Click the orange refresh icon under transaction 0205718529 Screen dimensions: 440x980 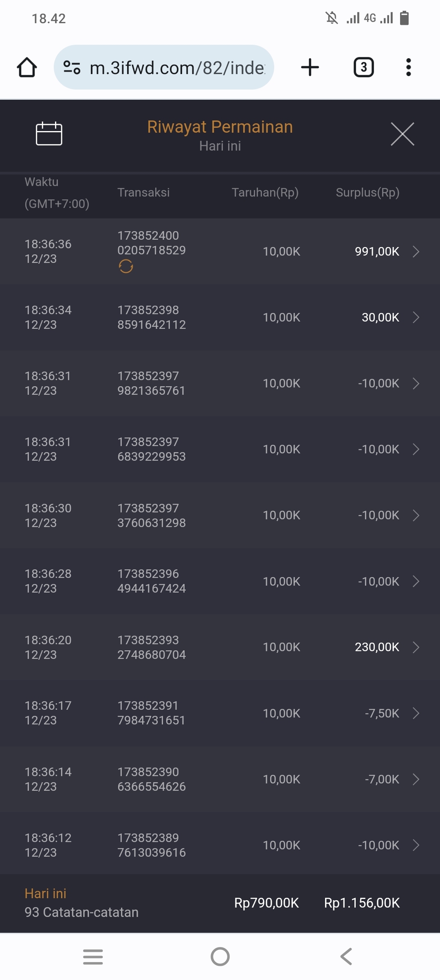click(126, 267)
